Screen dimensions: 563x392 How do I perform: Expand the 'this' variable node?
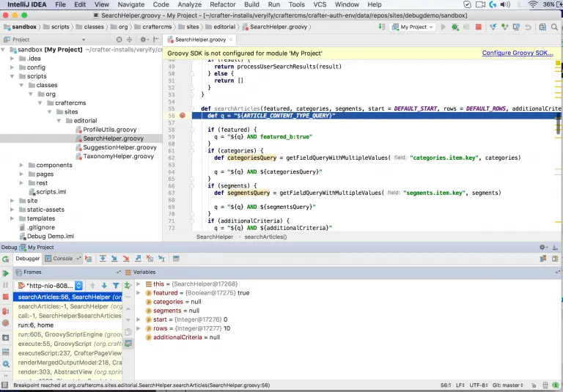click(x=139, y=284)
